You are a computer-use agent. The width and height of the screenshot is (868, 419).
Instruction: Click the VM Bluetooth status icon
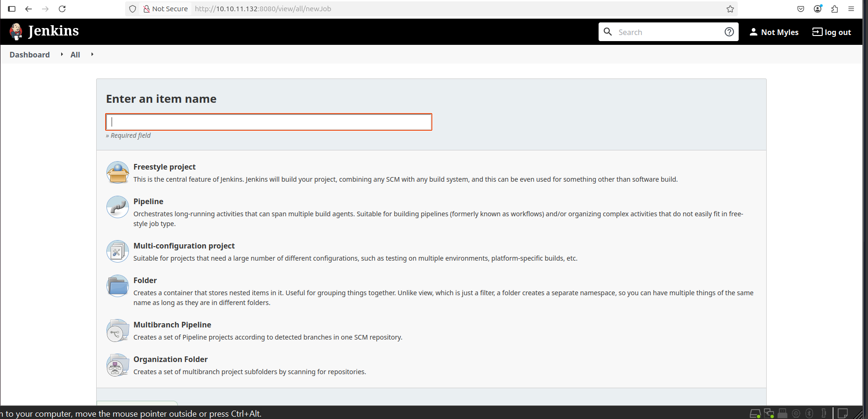point(810,413)
